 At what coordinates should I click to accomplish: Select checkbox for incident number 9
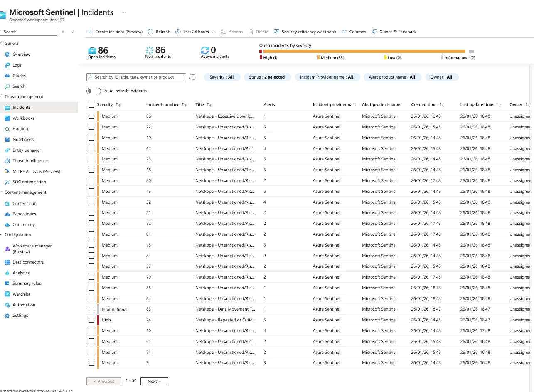pos(91,363)
